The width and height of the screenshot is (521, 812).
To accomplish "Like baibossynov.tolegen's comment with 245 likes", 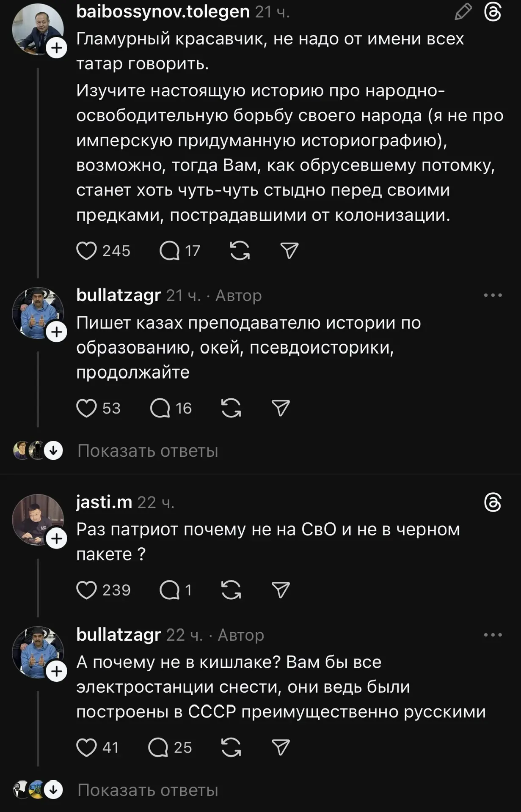I will tap(86, 251).
